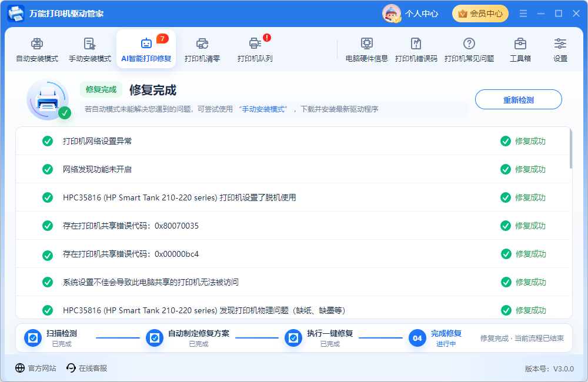Open 电脑硬件信息 hardware info
Image resolution: width=588 pixels, height=382 pixels.
click(x=367, y=49)
